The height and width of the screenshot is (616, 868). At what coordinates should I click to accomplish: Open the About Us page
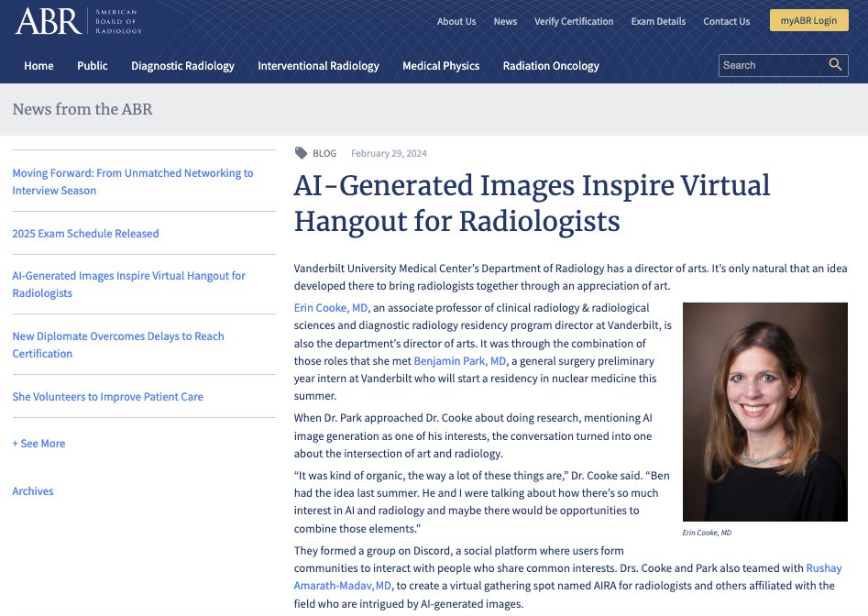tap(456, 22)
